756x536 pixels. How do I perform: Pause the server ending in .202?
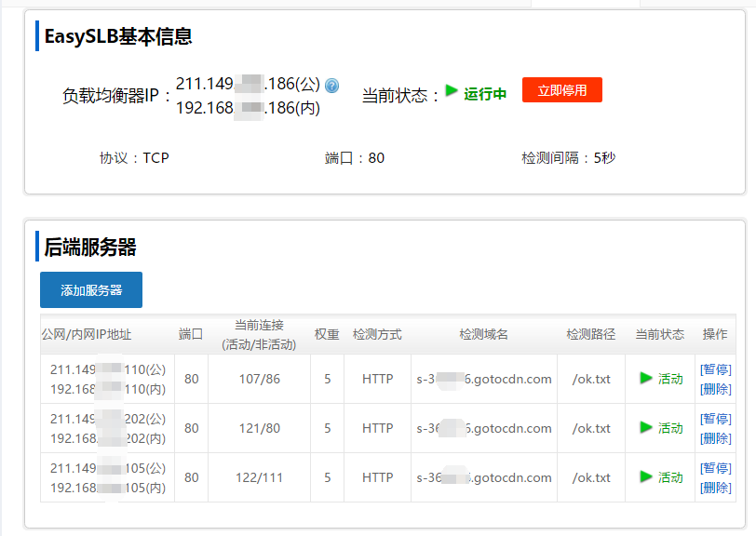(x=715, y=419)
